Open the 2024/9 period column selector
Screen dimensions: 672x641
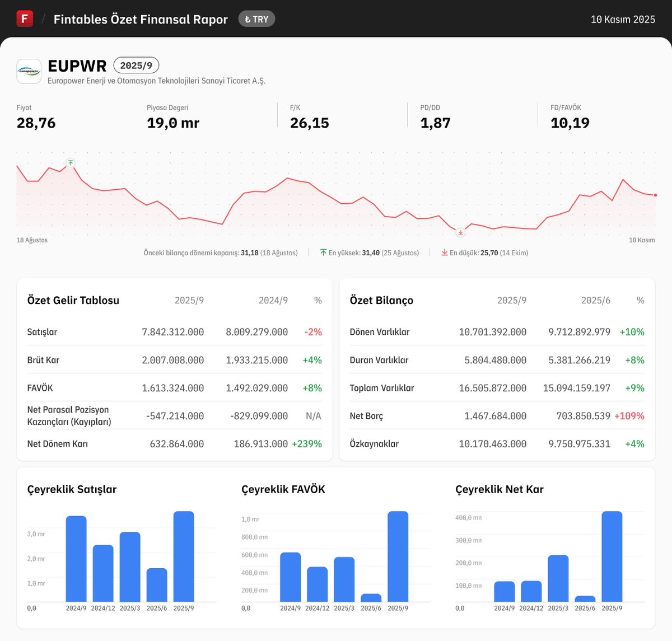[273, 300]
